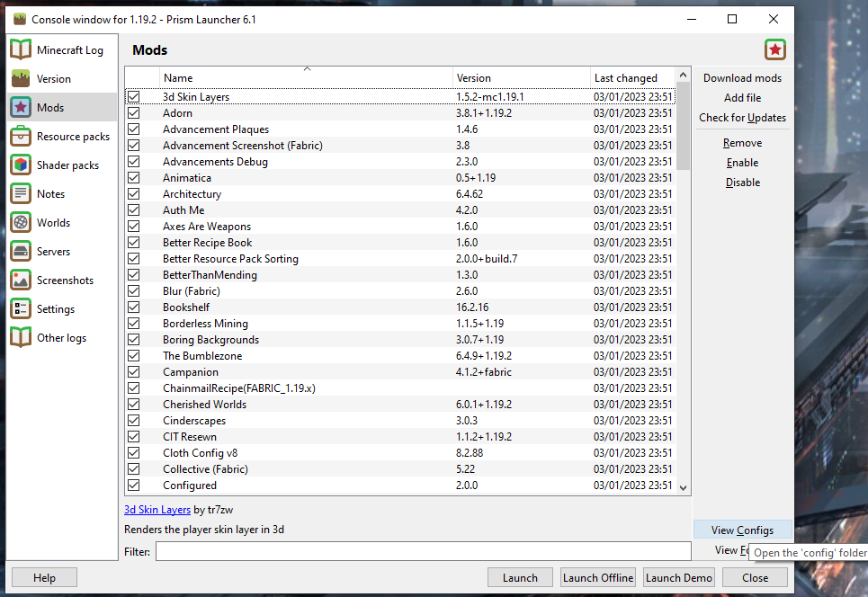Screen dimensions: 868x597
Task: Click Check for Updates
Action: click(742, 117)
